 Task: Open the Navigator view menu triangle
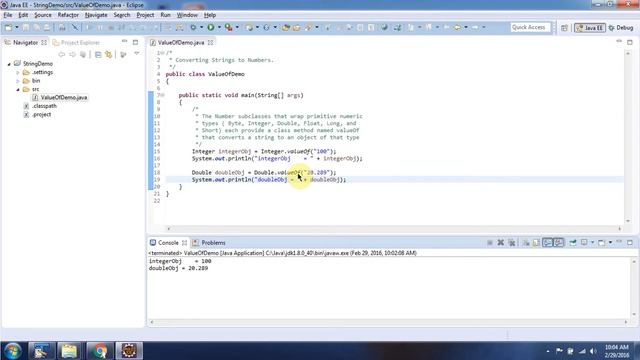(x=137, y=54)
